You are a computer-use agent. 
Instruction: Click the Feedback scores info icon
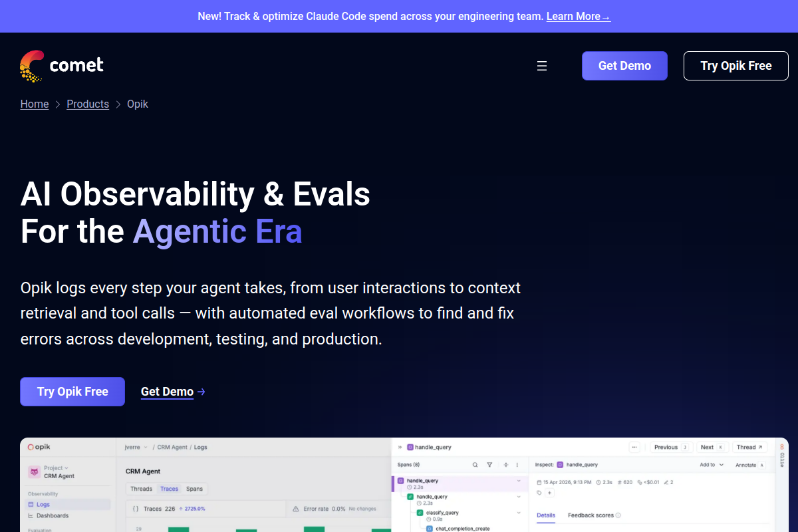618,515
